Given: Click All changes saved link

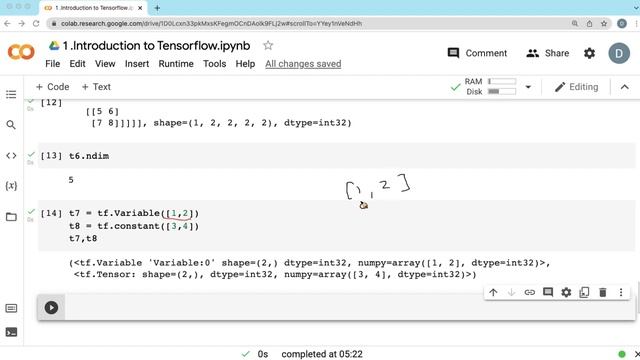Looking at the screenshot, I should tap(303, 64).
